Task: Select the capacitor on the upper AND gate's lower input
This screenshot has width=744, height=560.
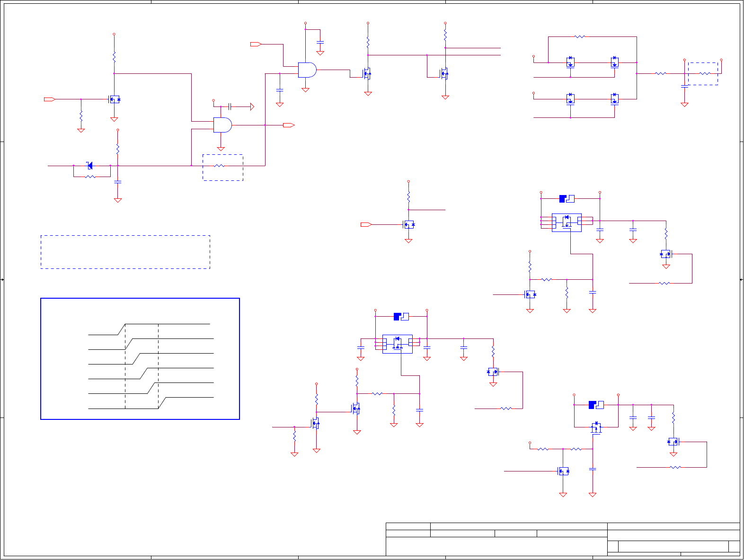Action: [280, 89]
